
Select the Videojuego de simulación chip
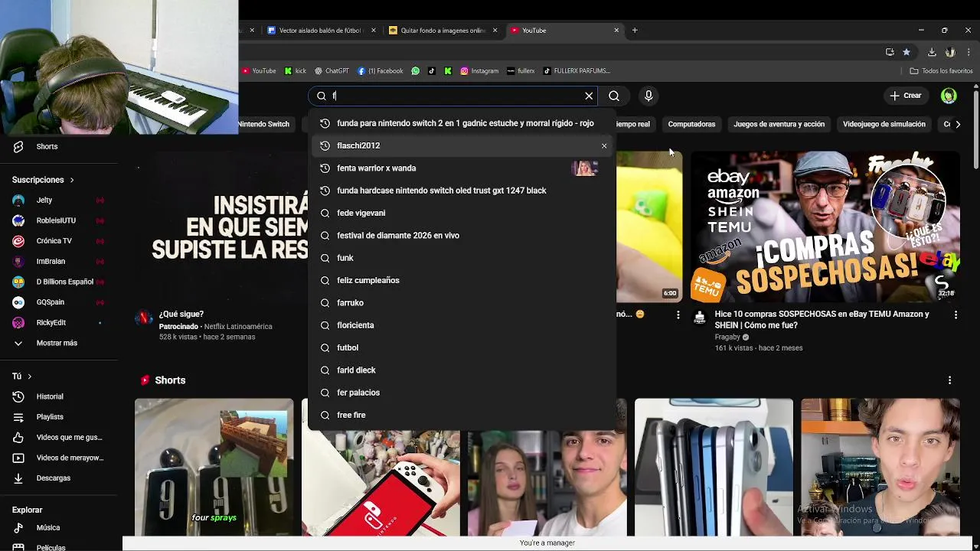[884, 124]
